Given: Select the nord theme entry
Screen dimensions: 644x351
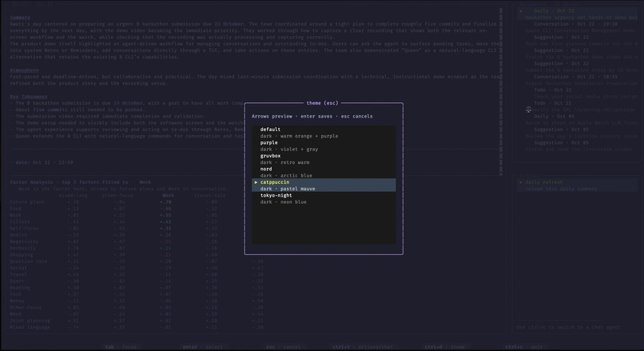Looking at the screenshot, I should pyautogui.click(x=324, y=172).
